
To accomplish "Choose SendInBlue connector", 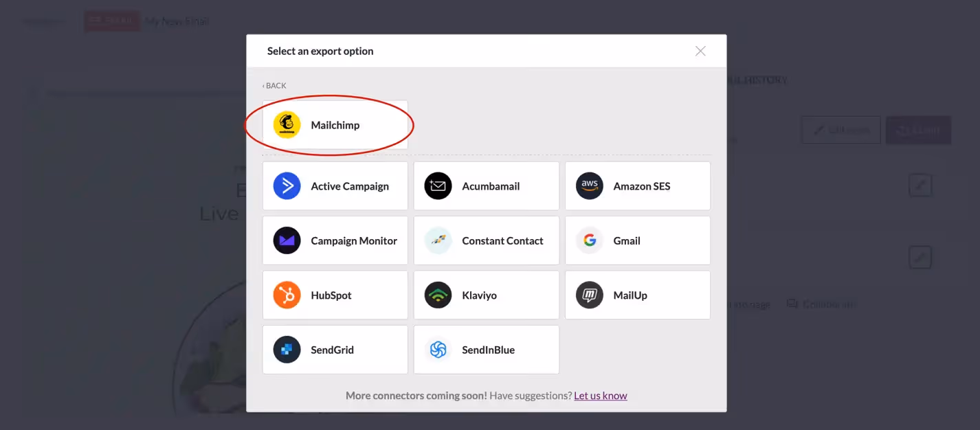I will [x=487, y=350].
